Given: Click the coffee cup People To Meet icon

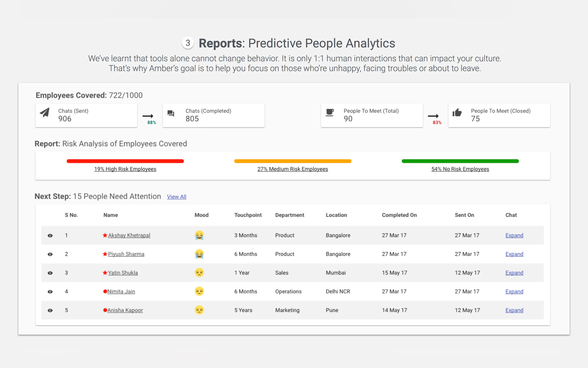Looking at the screenshot, I should 330,112.
